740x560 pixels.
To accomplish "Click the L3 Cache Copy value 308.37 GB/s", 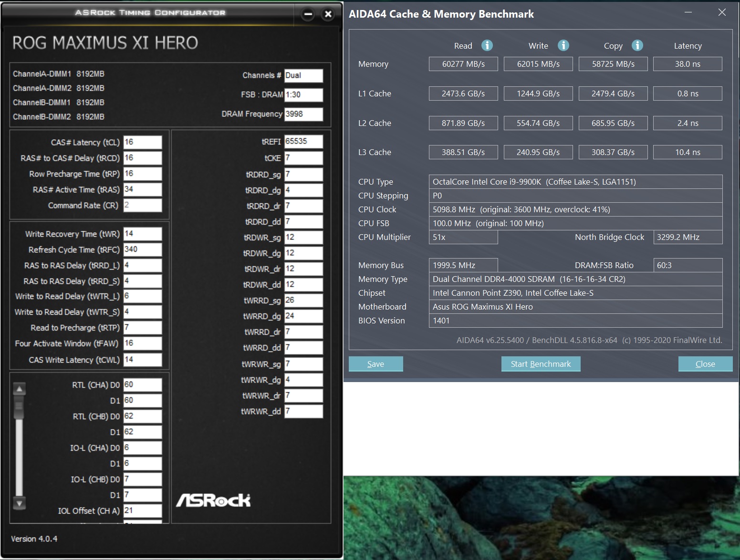I will point(613,152).
